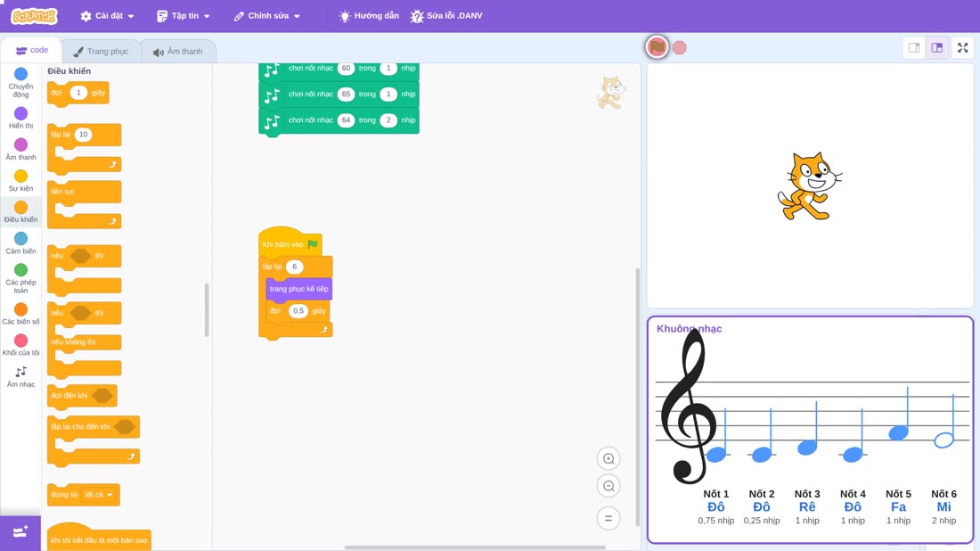980x551 pixels.
Task: Select the Hiển thị block category
Action: pos(20,118)
